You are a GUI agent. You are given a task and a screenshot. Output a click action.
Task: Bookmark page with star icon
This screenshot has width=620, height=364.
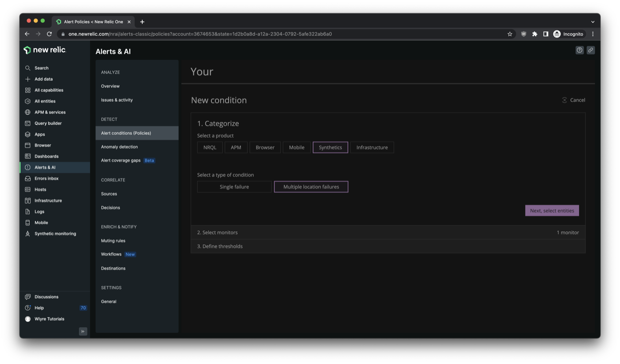(x=510, y=34)
